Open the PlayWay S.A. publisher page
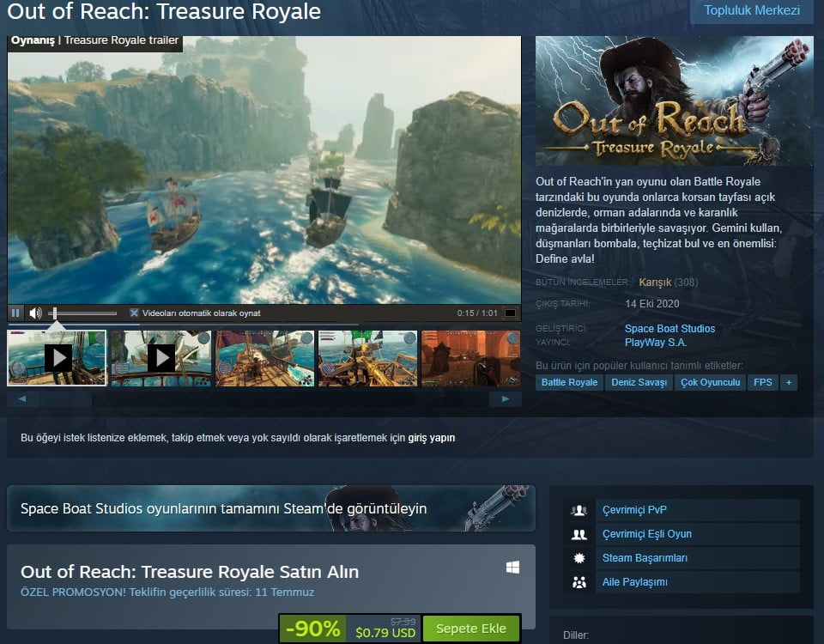 click(657, 342)
